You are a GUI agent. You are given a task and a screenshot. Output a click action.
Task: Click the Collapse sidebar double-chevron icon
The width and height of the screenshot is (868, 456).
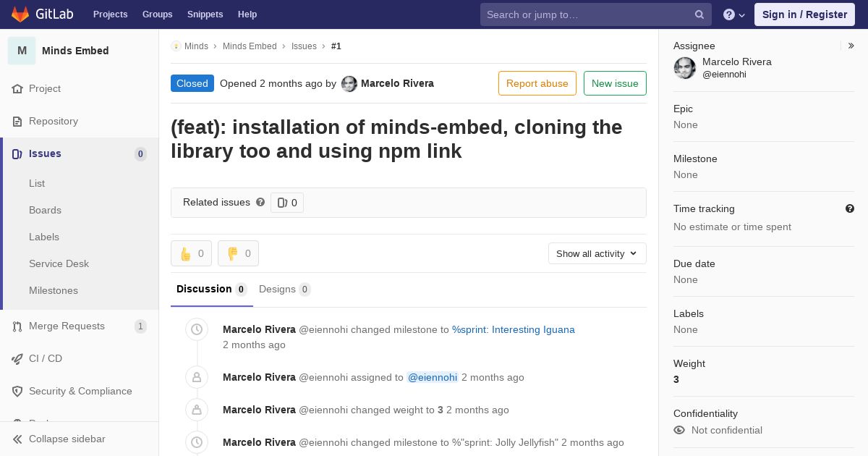tap(17, 439)
